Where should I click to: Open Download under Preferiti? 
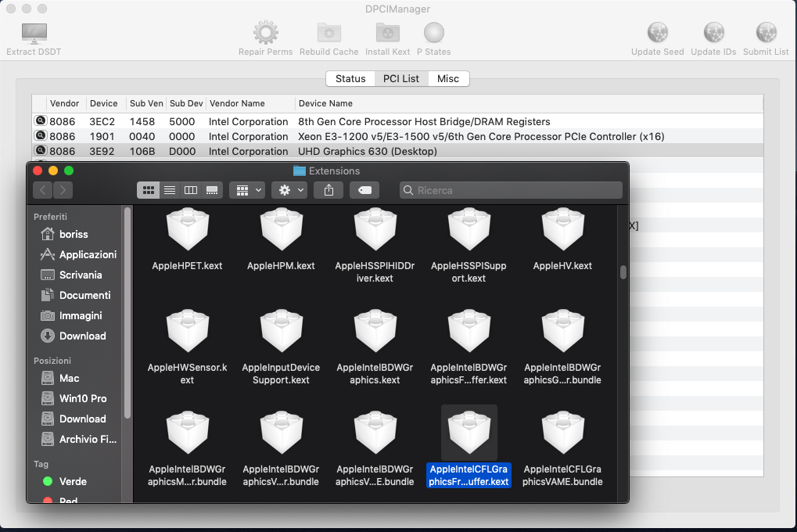75,336
